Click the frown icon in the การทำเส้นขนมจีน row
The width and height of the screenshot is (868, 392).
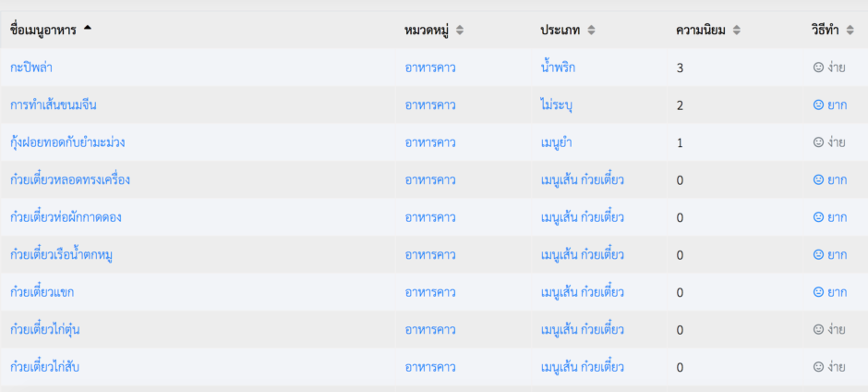pyautogui.click(x=817, y=104)
